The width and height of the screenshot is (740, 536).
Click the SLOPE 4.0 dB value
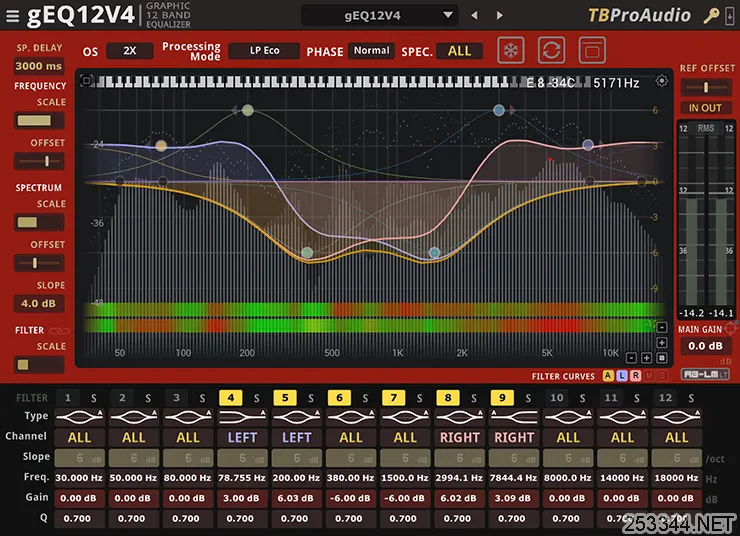click(x=39, y=303)
